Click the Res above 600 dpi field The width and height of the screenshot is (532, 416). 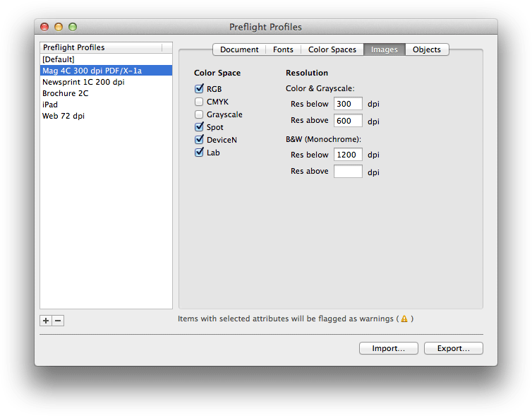click(x=348, y=121)
